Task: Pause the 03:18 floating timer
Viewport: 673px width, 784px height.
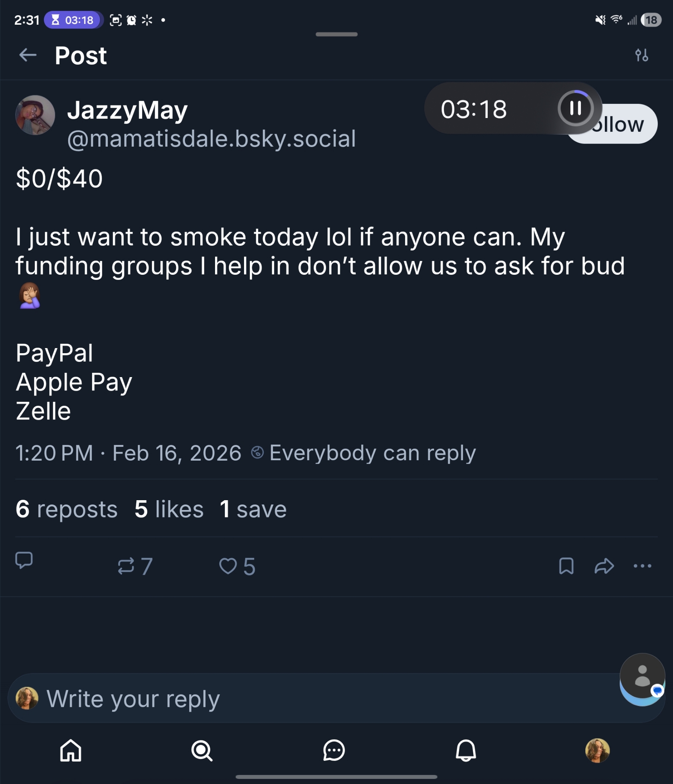Action: click(x=575, y=108)
